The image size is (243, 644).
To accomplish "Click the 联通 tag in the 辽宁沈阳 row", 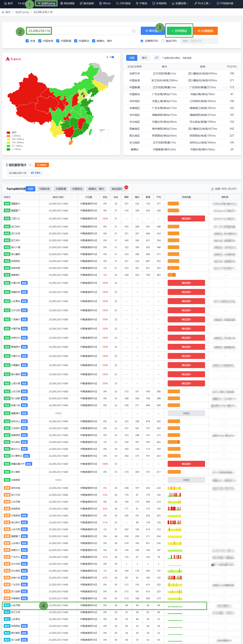I will [x=7, y=564].
